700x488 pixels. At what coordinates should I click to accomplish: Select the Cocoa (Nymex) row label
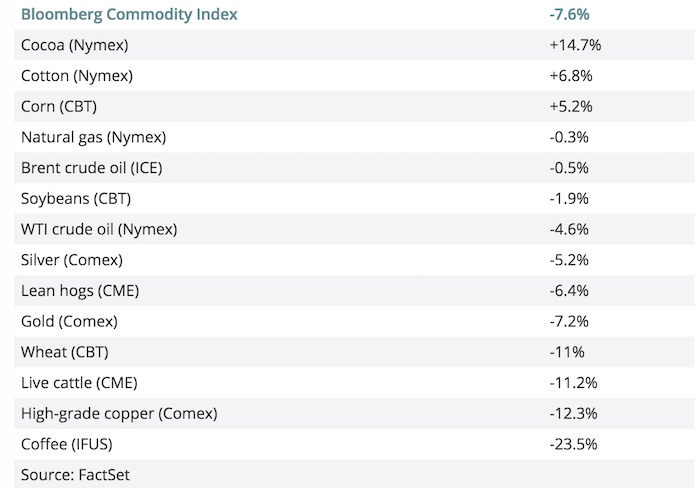[74, 45]
